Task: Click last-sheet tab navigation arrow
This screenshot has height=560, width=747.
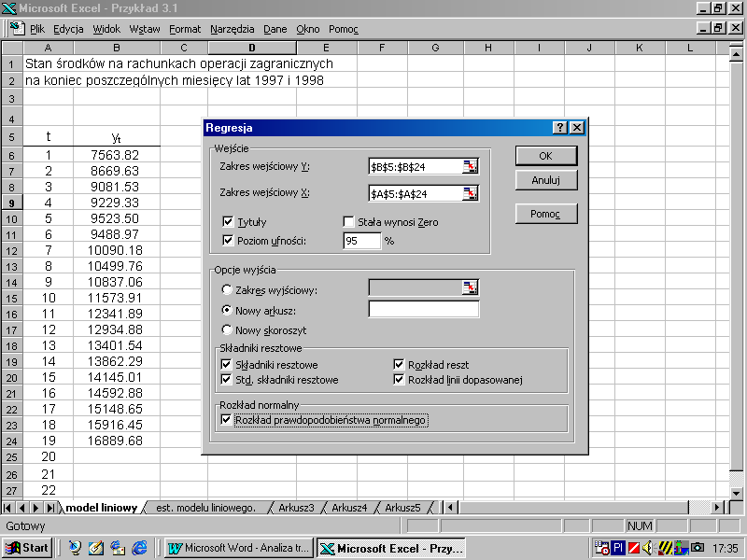Action: point(50,508)
